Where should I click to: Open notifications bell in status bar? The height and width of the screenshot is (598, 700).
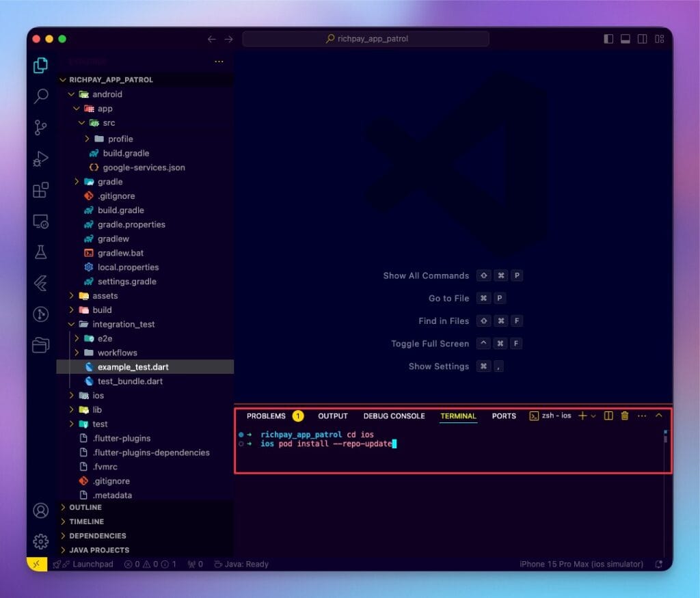tap(658, 564)
